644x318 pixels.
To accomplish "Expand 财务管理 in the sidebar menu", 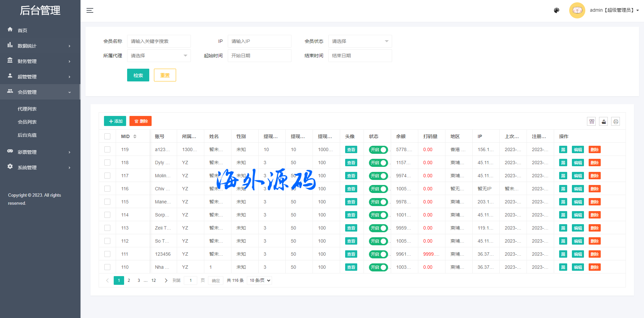I will coord(40,61).
